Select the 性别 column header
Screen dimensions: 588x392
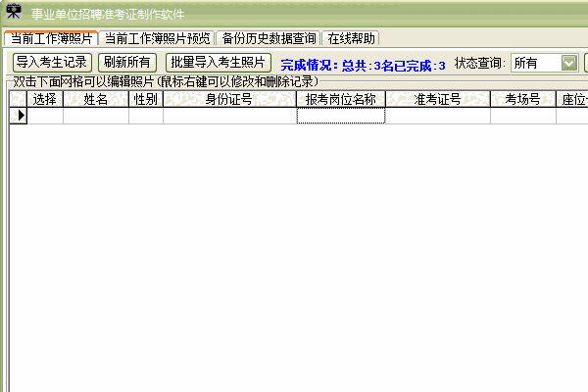(146, 99)
